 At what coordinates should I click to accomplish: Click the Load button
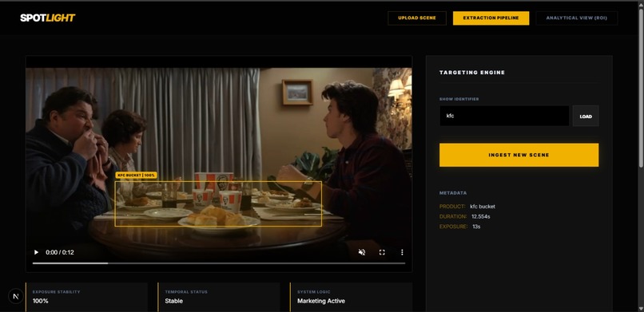(x=586, y=116)
